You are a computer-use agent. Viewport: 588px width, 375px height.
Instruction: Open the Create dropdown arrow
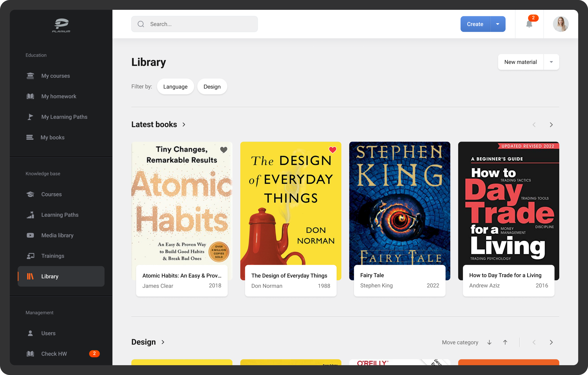point(498,24)
